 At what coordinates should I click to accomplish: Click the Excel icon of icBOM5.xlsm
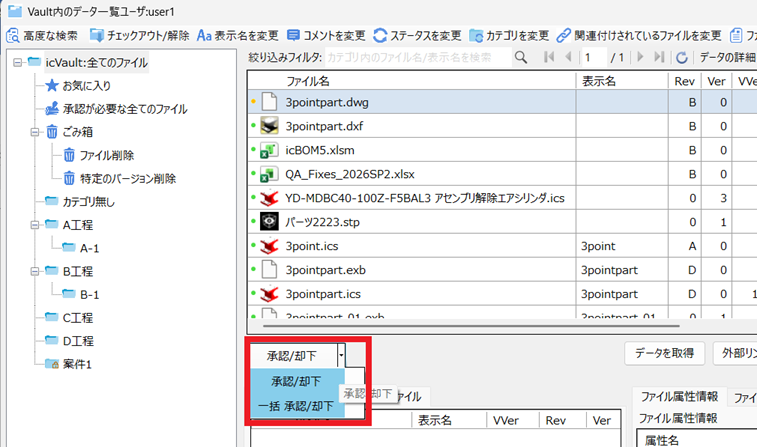click(269, 150)
